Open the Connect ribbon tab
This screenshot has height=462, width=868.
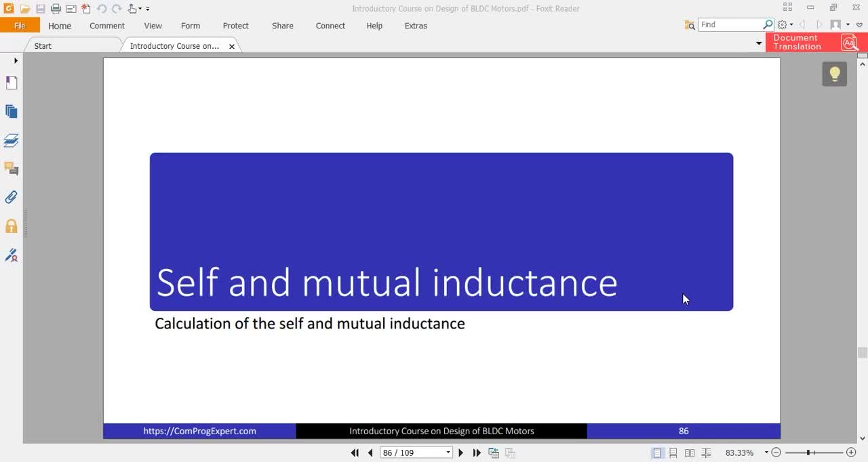point(331,26)
